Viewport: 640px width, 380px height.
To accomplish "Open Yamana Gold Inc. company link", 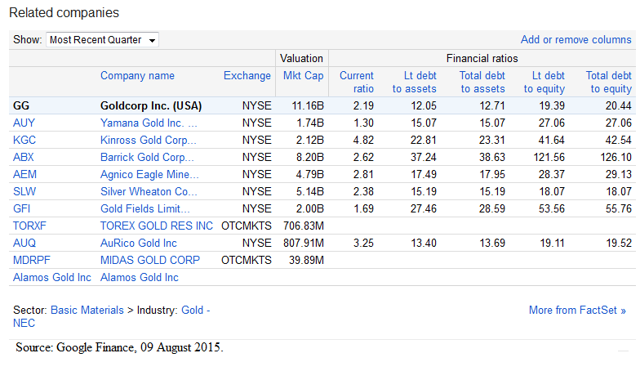I will coord(149,123).
